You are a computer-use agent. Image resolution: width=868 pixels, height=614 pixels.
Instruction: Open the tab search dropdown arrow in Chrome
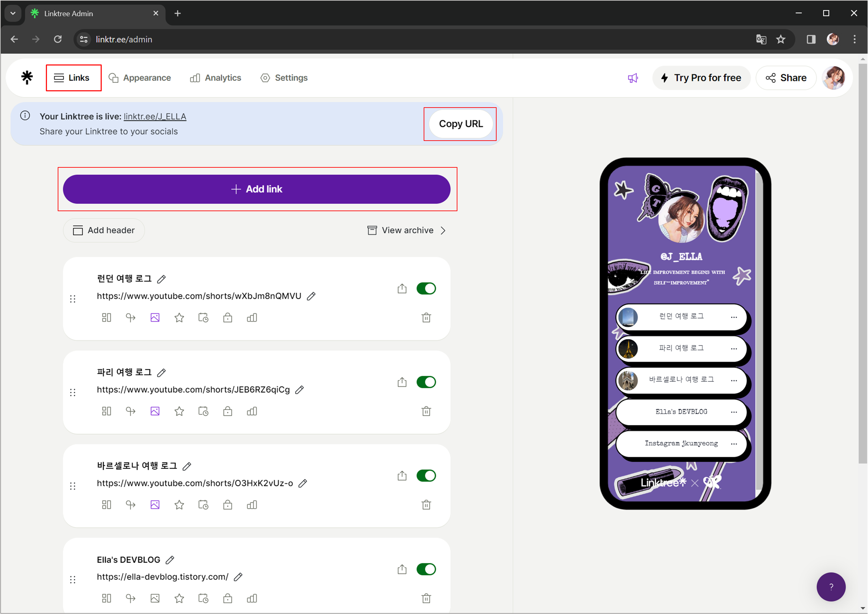pyautogui.click(x=13, y=13)
